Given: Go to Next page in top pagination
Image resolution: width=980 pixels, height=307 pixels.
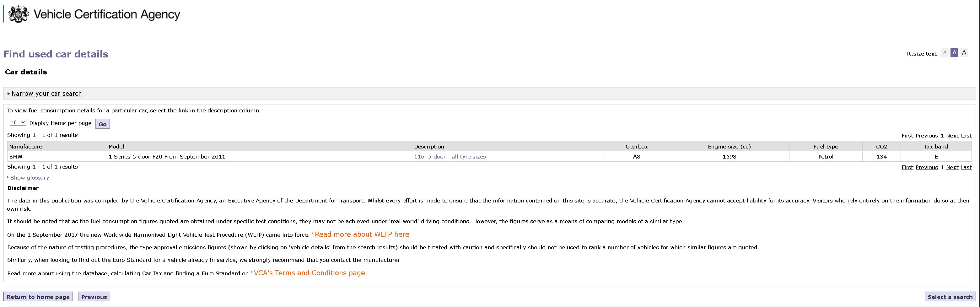Looking at the screenshot, I should coord(952,136).
